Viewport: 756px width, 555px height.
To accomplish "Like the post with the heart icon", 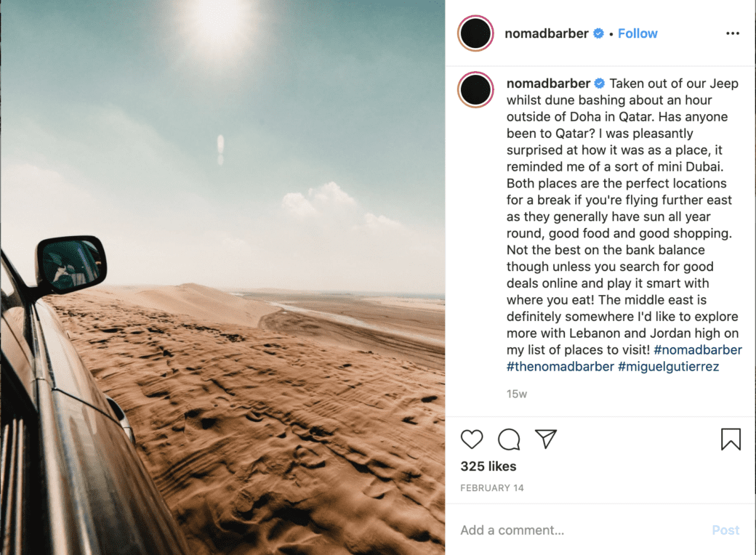I will [x=472, y=439].
